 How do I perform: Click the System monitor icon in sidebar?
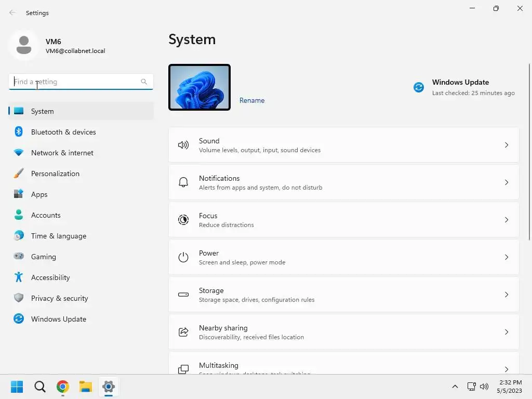(x=19, y=111)
